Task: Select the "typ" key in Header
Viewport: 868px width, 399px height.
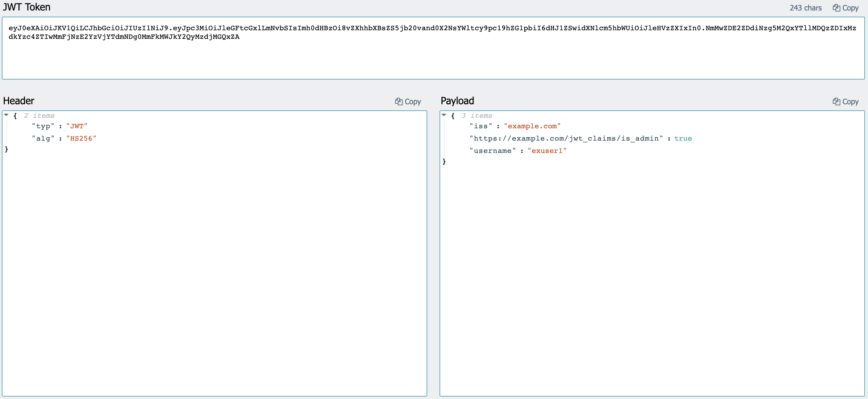Action: 43,126
